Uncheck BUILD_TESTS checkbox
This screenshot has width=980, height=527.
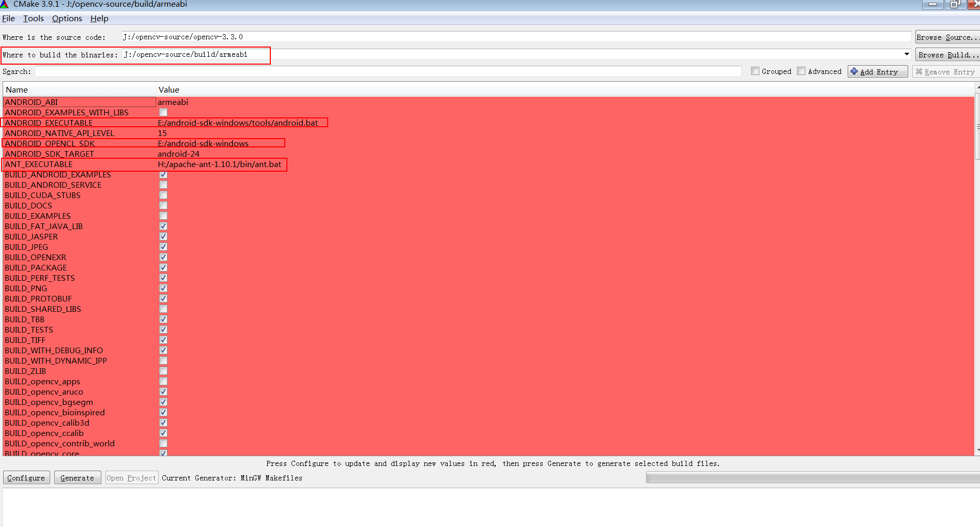[163, 330]
